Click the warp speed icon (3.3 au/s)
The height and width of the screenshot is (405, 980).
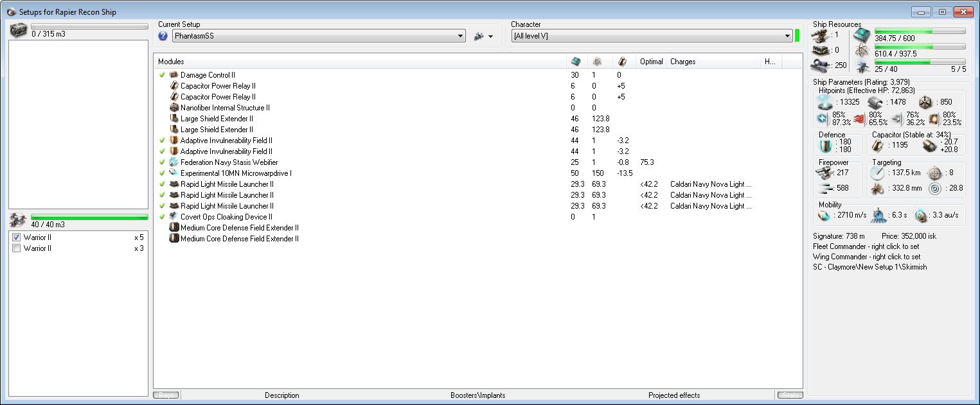[921, 216]
